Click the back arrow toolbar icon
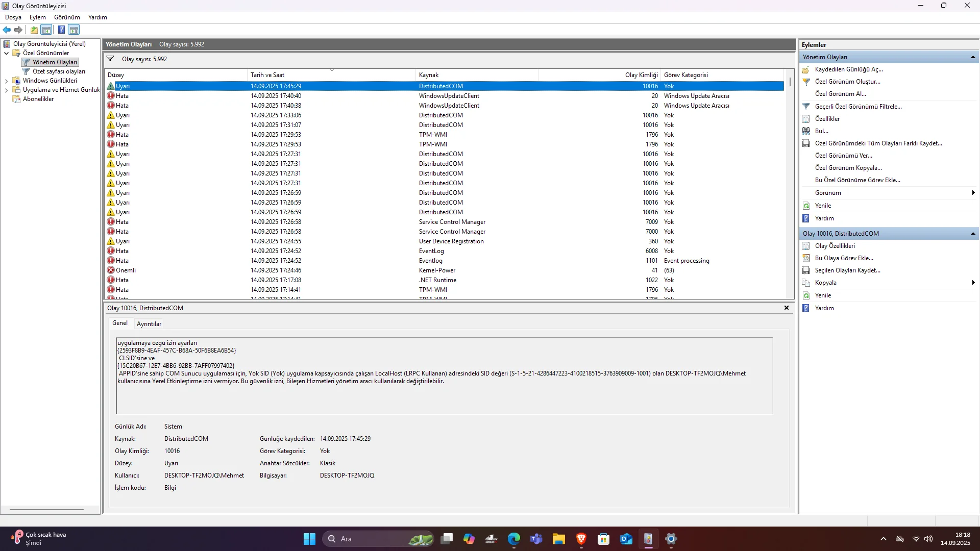Screen dimensions: 980x551 7,30
